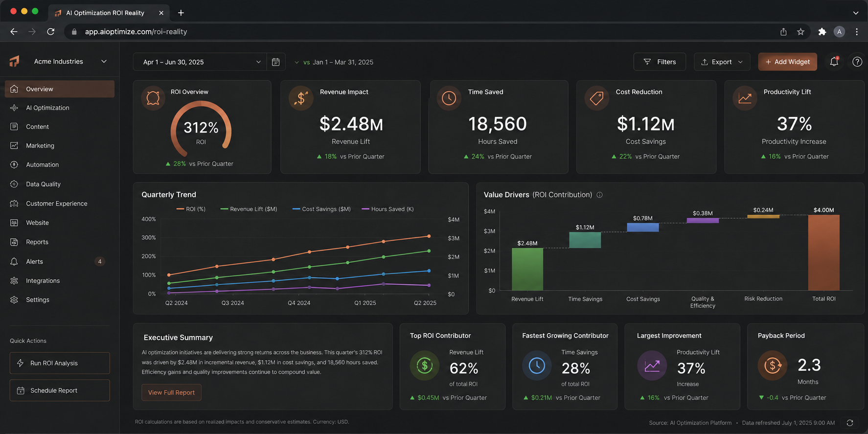868x434 pixels.
Task: Click the 18,560 Hours Saved value
Action: point(498,124)
